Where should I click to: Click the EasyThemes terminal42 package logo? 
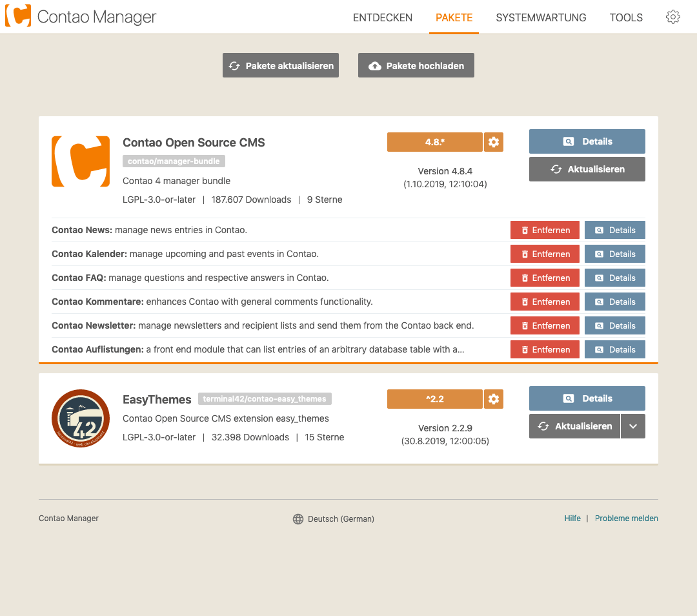(81, 418)
